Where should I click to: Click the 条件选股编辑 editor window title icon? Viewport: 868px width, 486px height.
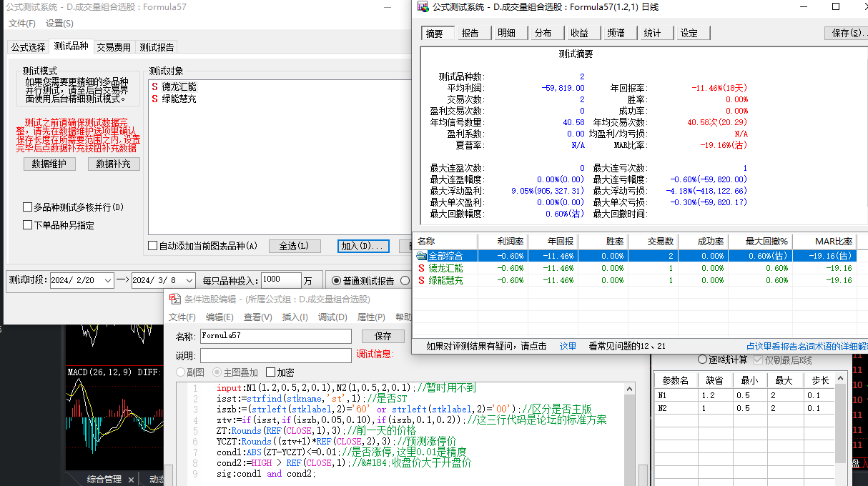point(175,299)
